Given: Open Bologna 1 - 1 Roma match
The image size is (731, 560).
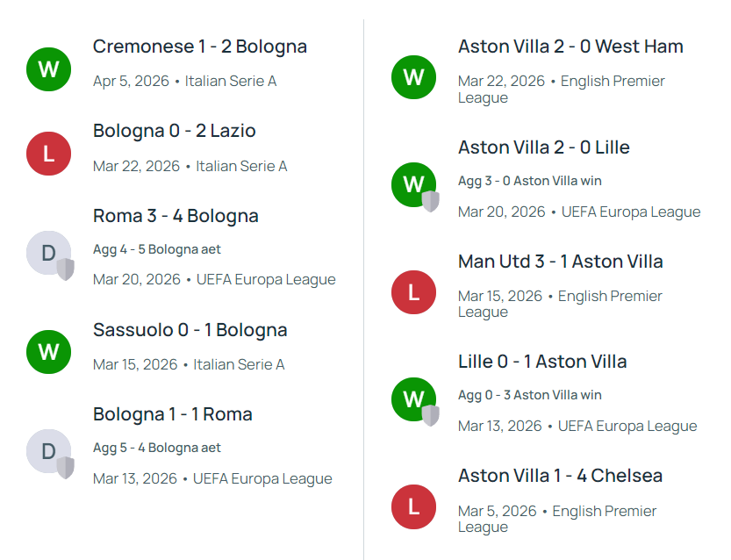Looking at the screenshot, I should tap(173, 414).
